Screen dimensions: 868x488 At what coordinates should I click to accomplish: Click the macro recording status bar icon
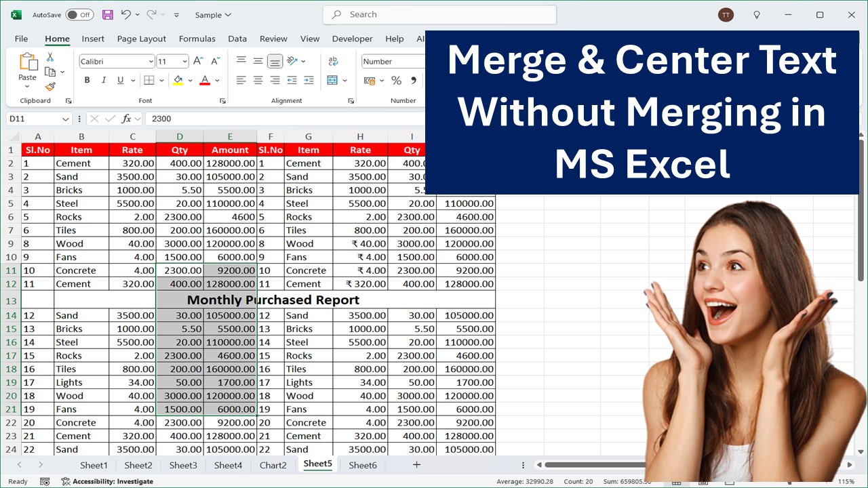coord(45,481)
